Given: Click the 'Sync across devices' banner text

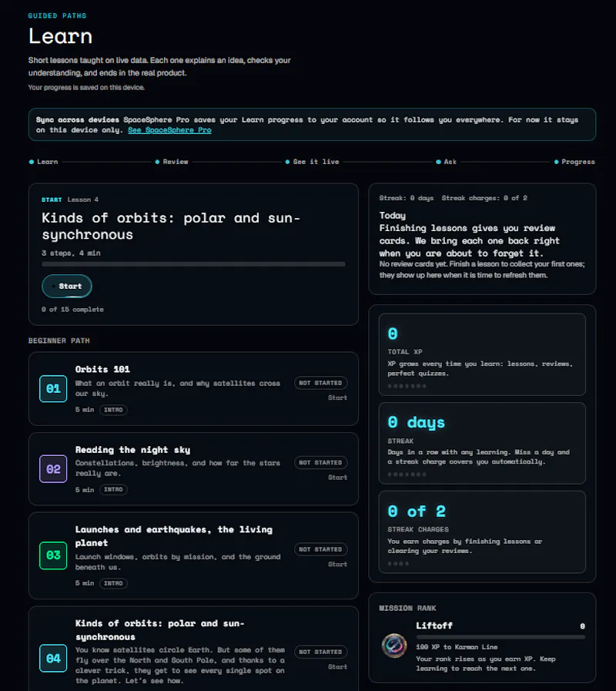Looking at the screenshot, I should 78,120.
